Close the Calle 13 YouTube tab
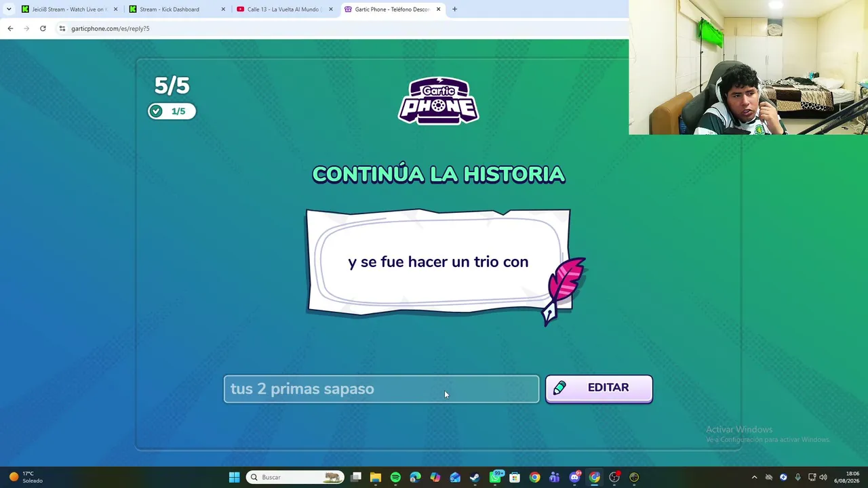The width and height of the screenshot is (868, 488). click(331, 9)
